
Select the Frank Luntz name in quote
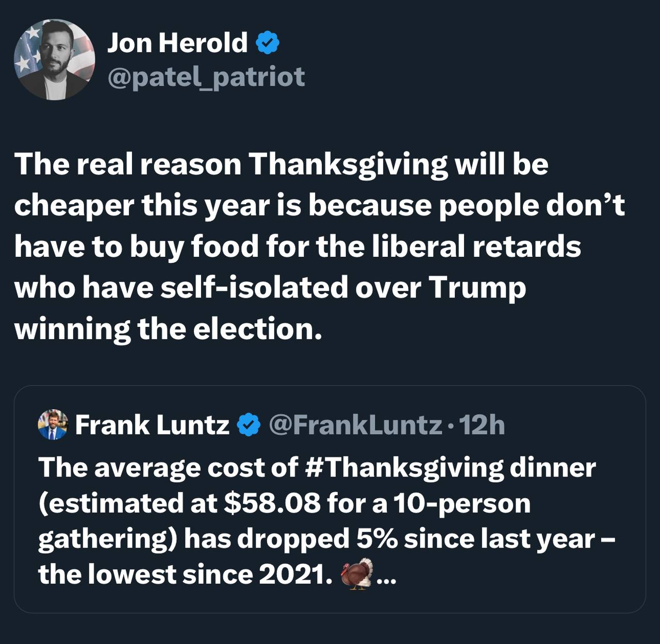coord(152,425)
